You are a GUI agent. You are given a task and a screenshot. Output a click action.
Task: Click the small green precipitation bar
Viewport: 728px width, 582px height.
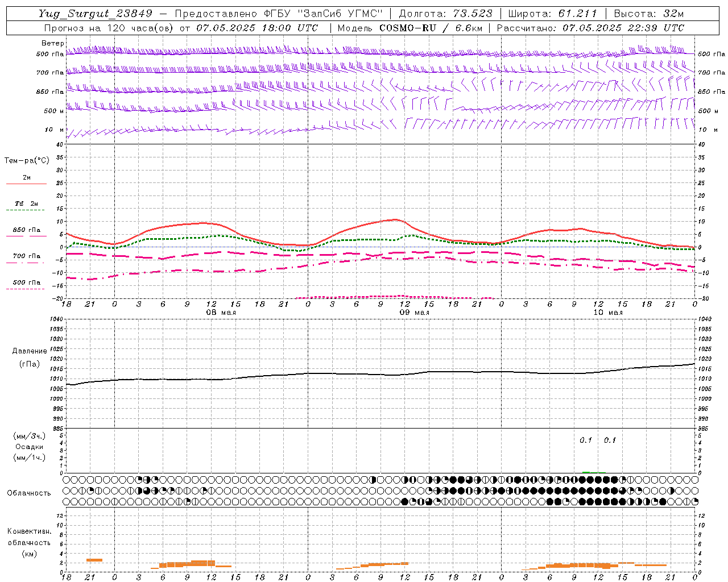[x=586, y=472]
